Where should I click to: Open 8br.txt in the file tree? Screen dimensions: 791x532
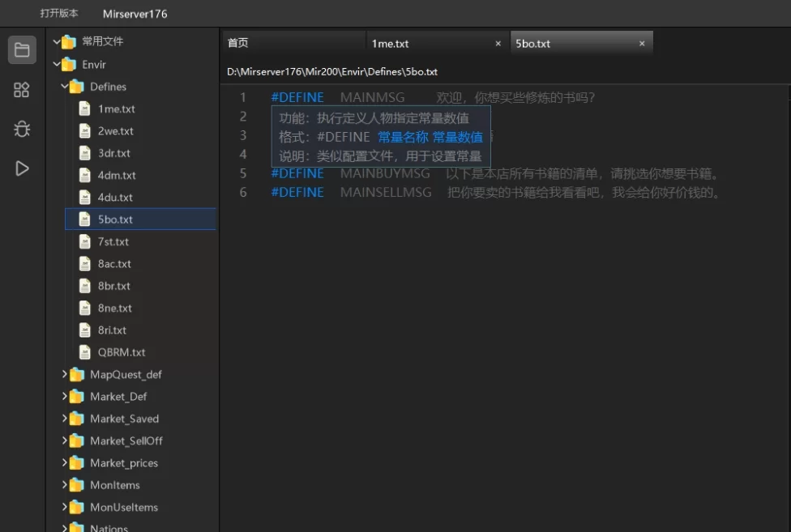(x=114, y=286)
